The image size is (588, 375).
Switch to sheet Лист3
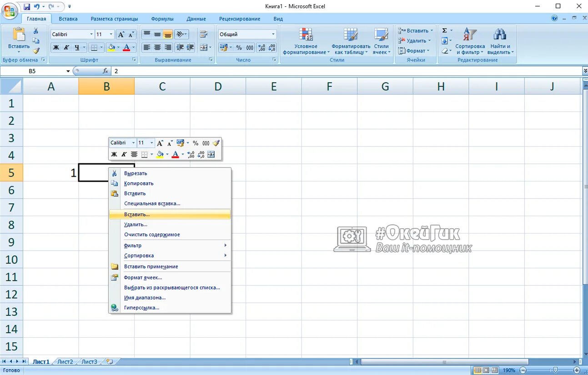point(90,362)
